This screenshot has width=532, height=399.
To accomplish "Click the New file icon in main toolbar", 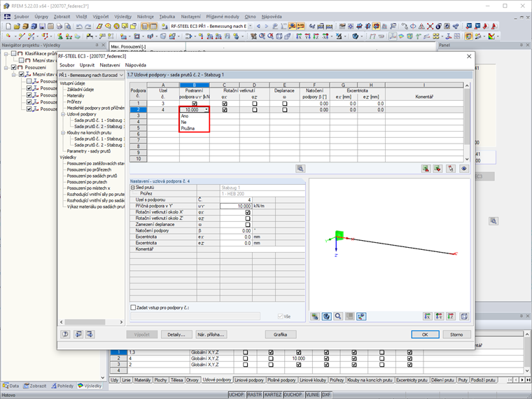I will pyautogui.click(x=8, y=26).
